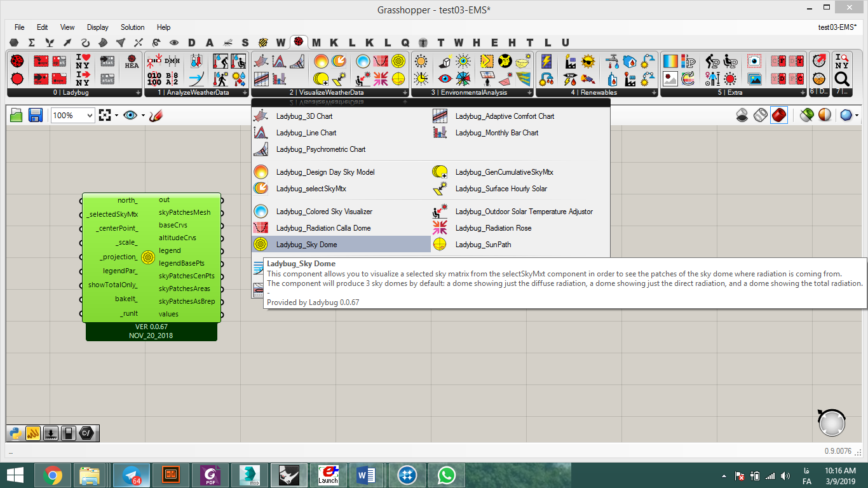Toggle the no-preview mode icon

tap(742, 116)
